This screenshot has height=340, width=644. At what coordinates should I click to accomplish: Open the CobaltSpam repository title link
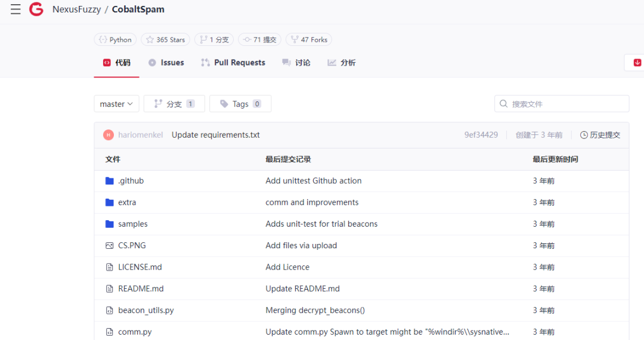138,9
